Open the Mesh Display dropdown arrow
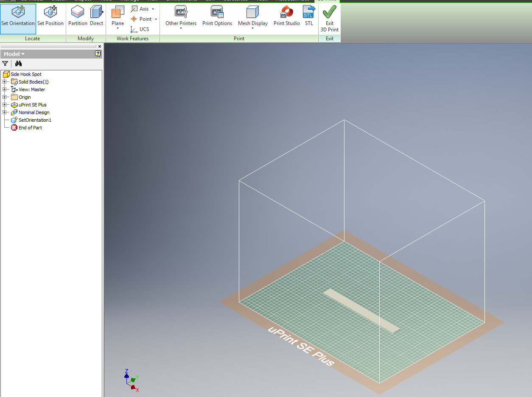The width and height of the screenshot is (532, 397). tap(252, 29)
